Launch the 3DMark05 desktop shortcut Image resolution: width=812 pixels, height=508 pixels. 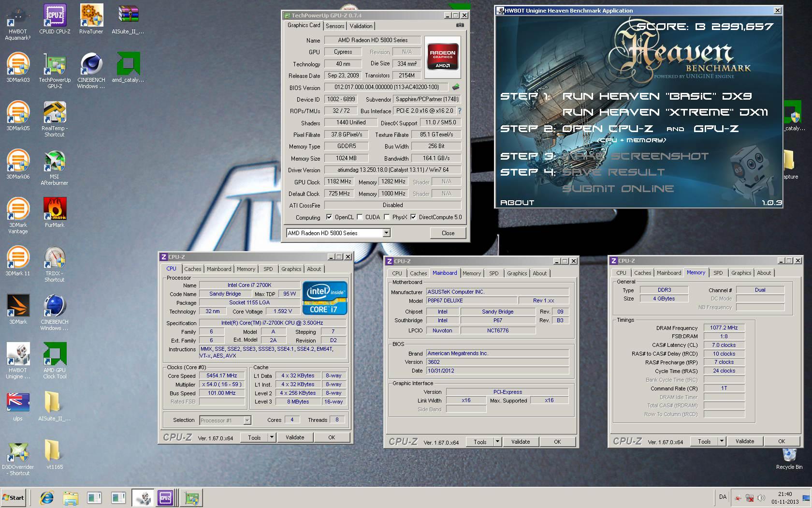pos(18,116)
